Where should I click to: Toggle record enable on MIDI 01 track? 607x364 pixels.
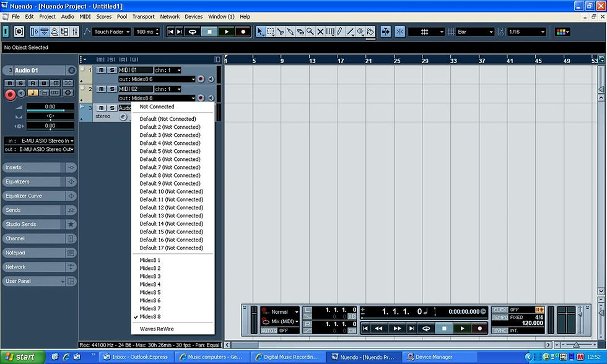(x=201, y=79)
